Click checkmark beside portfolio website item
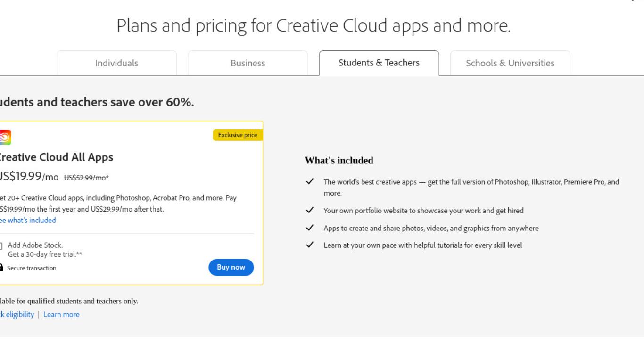Screen dimensions: 644x343 310,211
